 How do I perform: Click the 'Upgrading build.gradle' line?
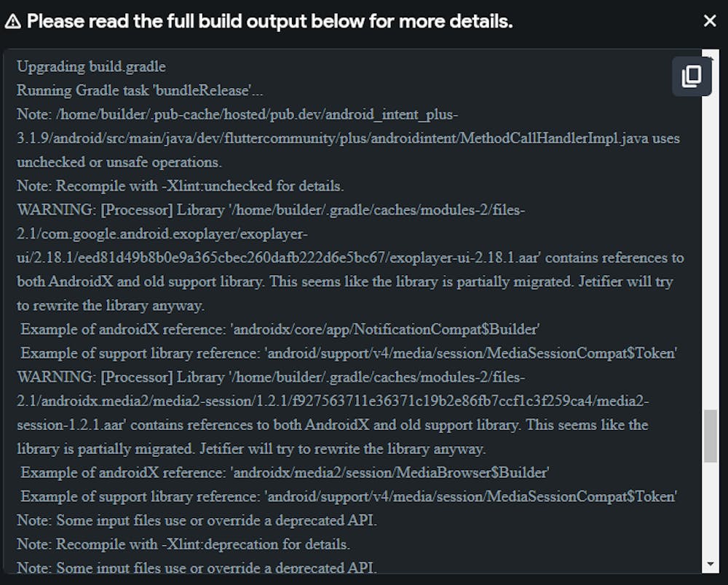(92, 67)
